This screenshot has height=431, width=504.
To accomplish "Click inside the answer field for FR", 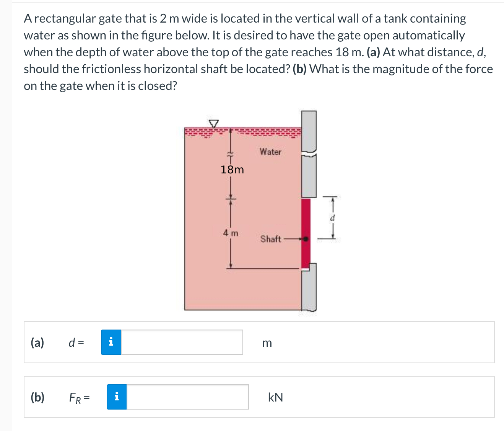I will (x=187, y=397).
